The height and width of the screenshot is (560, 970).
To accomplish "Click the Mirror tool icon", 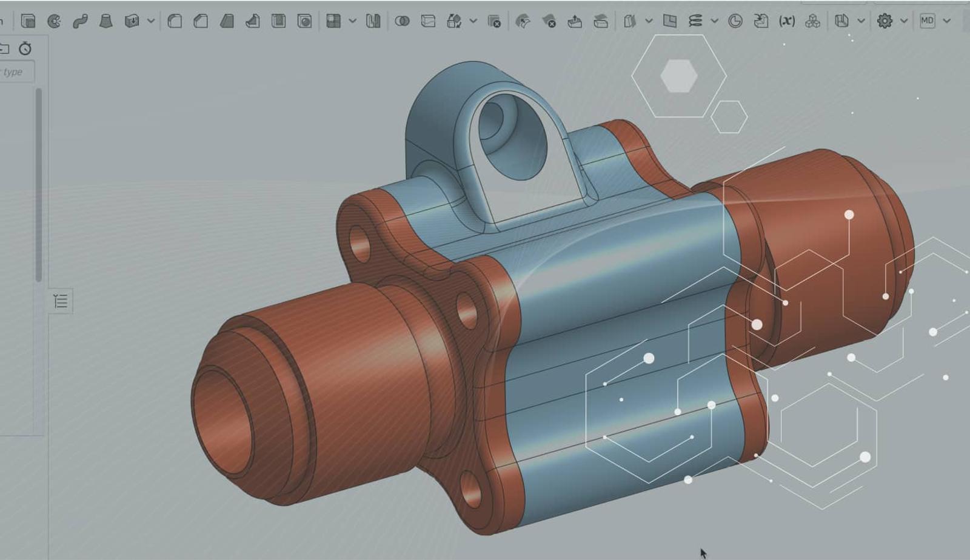I will (373, 21).
